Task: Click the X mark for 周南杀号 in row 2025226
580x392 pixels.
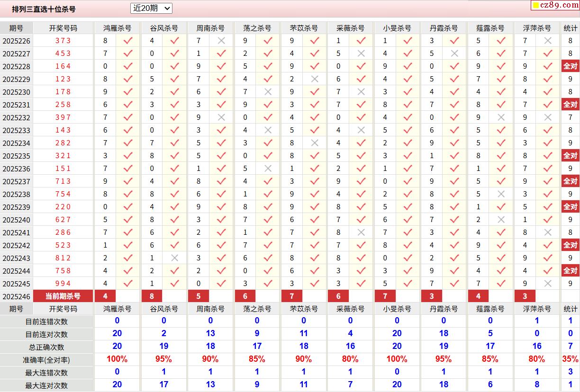Action: click(221, 41)
